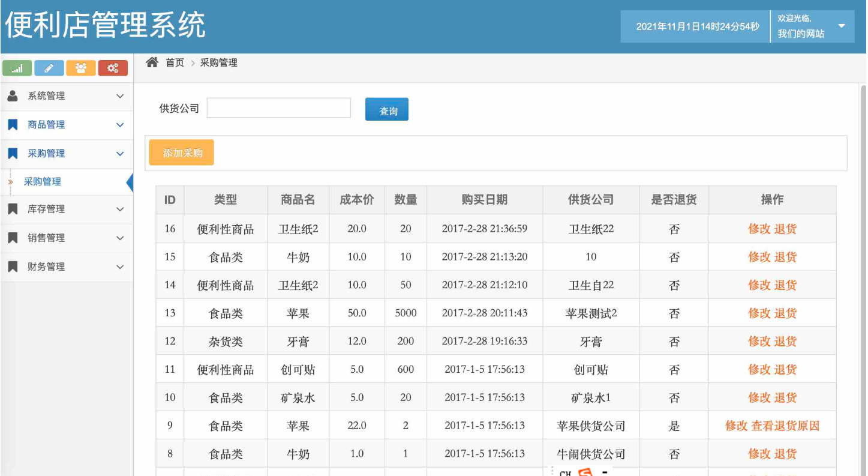This screenshot has width=868, height=476.
Task: Click the bookmark icon beside 采购管理
Action: [x=13, y=153]
